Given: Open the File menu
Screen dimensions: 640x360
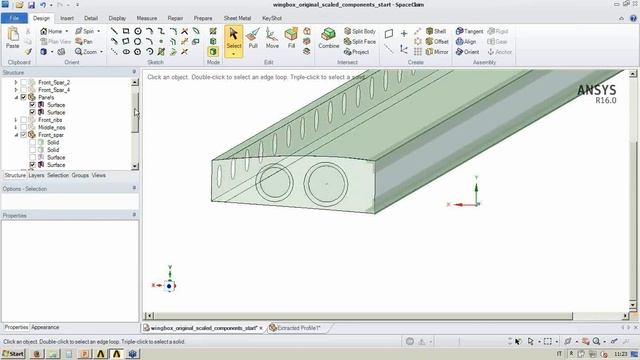Looking at the screenshot, I should pos(14,18).
